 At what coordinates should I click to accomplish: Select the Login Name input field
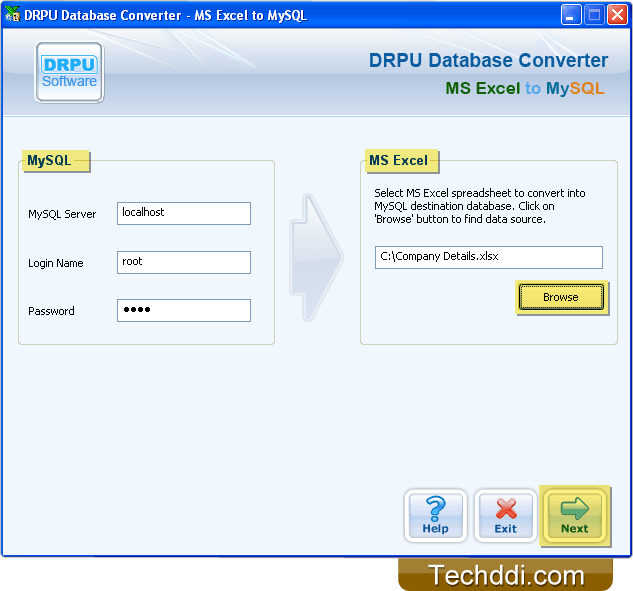184,262
